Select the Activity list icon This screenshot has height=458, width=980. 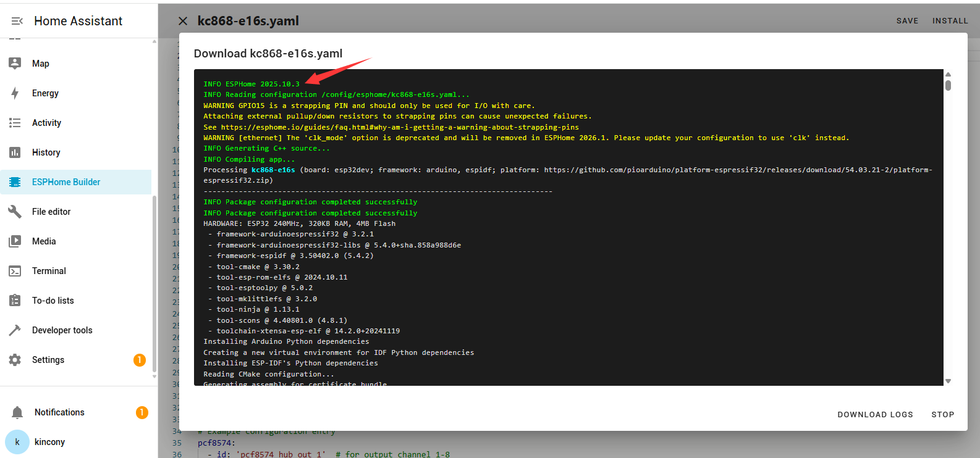[x=15, y=123]
